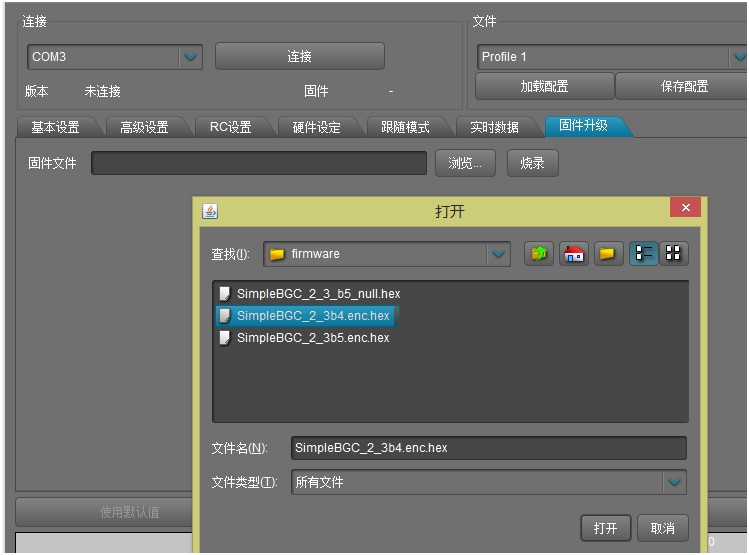749x555 pixels.
Task: Click the COM3 port text
Action: 49,57
